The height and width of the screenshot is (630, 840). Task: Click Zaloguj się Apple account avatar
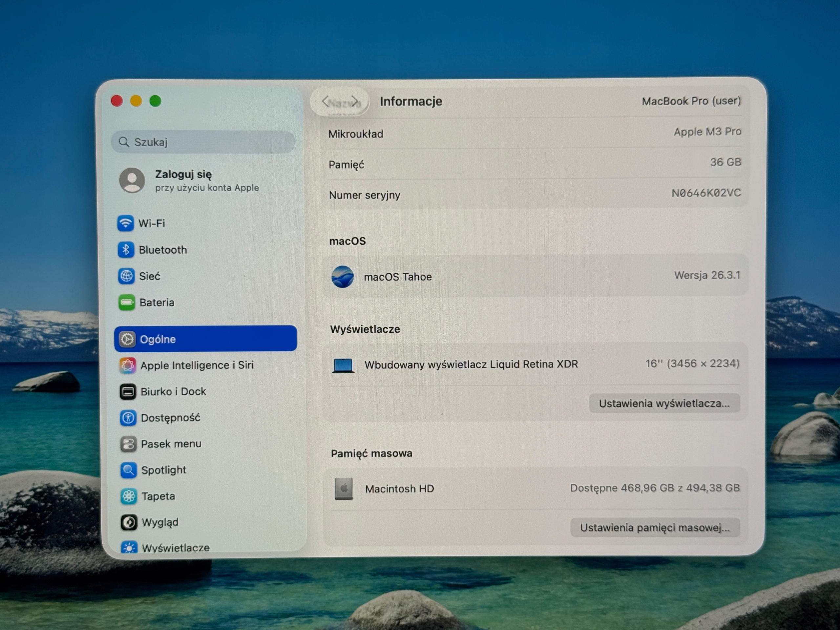point(132,180)
